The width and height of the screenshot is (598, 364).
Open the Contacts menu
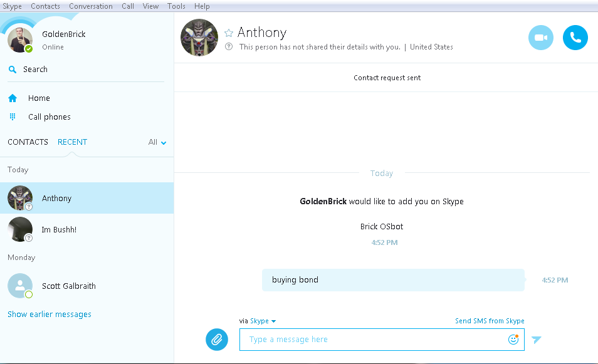[45, 6]
